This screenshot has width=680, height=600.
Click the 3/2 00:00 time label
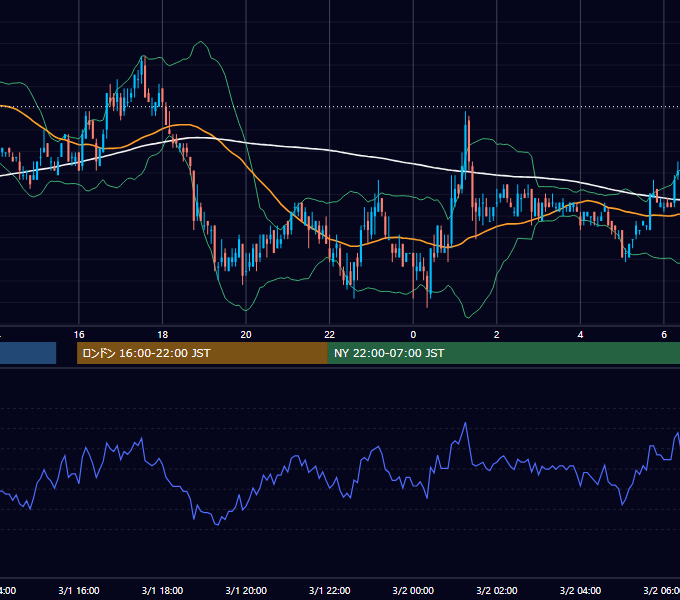(x=413, y=590)
